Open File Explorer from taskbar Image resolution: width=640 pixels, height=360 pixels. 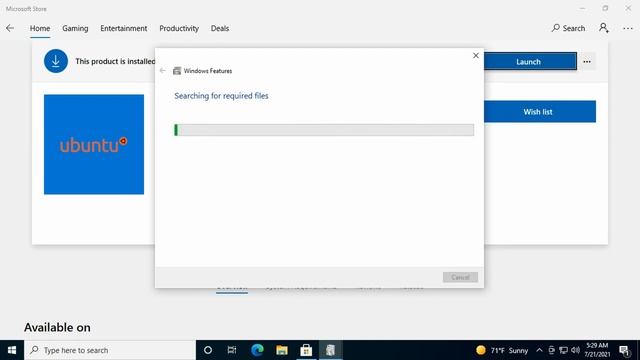click(x=282, y=350)
